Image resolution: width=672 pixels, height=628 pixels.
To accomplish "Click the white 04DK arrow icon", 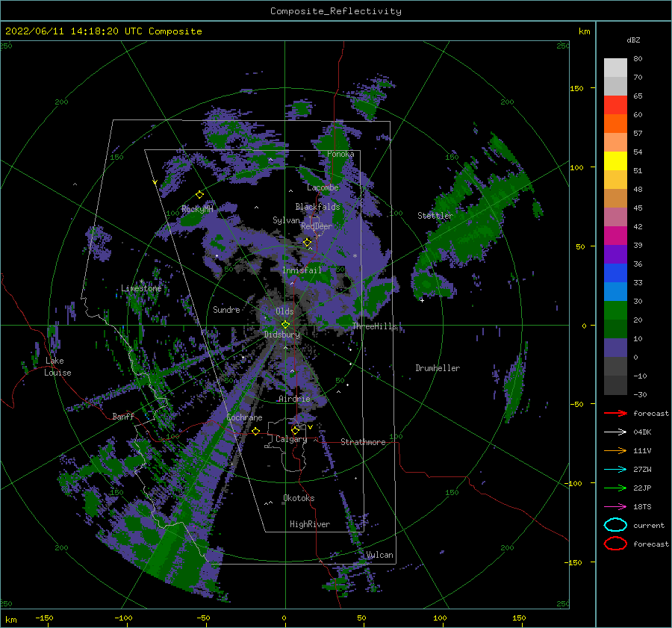I will tap(615, 432).
